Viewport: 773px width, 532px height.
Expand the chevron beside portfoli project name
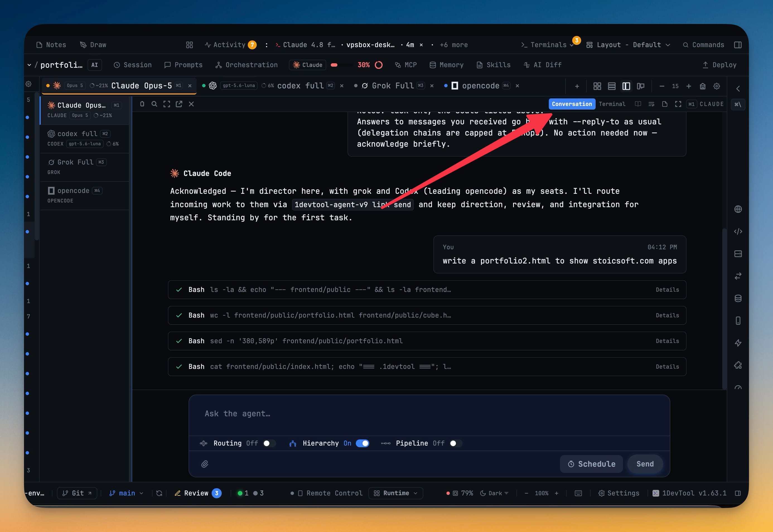coord(29,65)
